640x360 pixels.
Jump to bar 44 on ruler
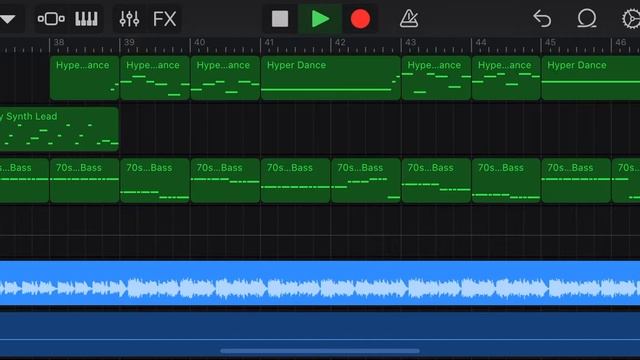pyautogui.click(x=481, y=42)
